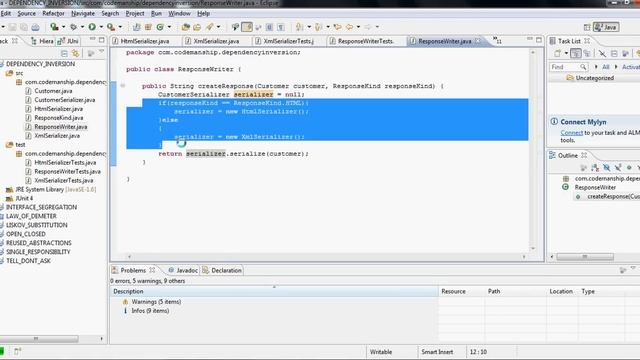Click the Debug bug icon
This screenshot has height=360, width=640.
73,27
